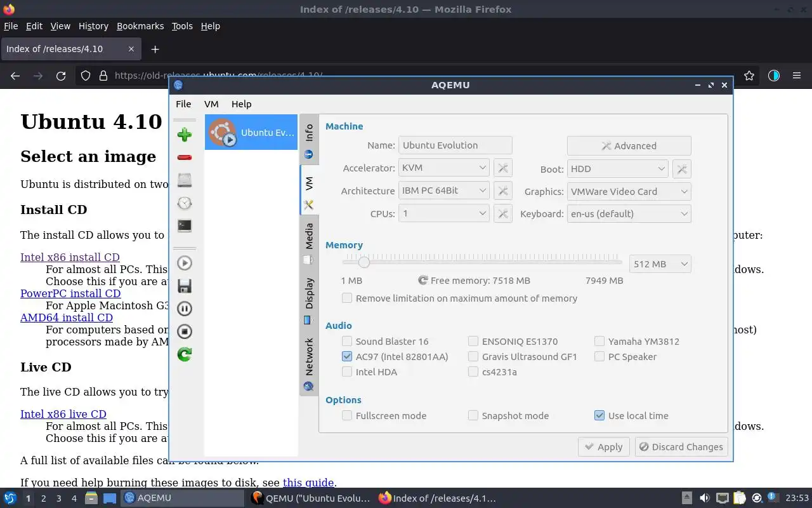Click Discard Changes button
Viewport: 812px width, 508px height.
coord(681,447)
